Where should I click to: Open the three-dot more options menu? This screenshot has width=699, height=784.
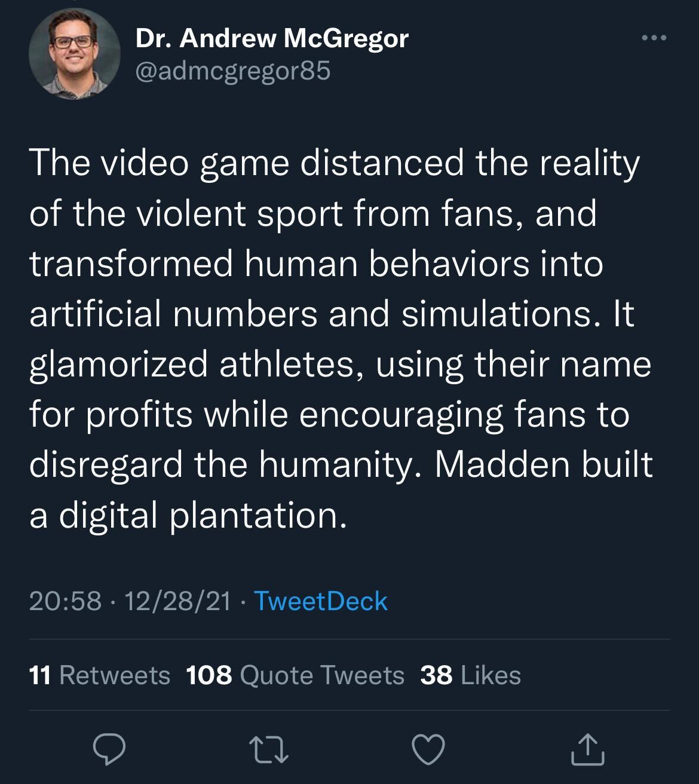coord(652,39)
